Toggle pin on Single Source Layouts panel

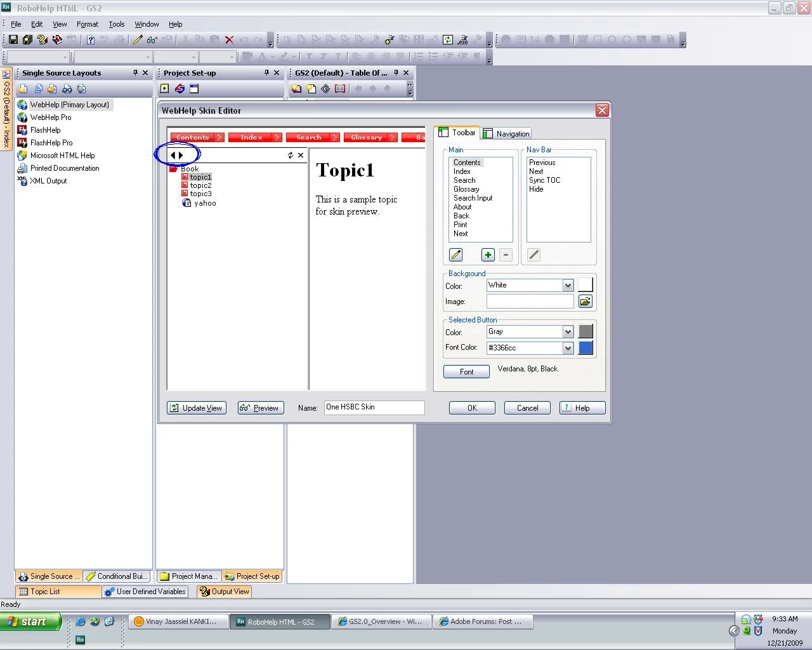pyautogui.click(x=135, y=73)
